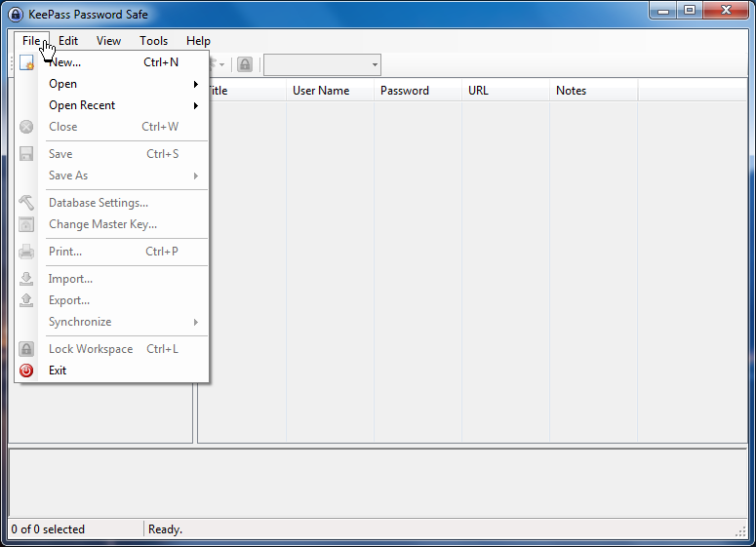Close the File menu via its menu bar title

[31, 41]
